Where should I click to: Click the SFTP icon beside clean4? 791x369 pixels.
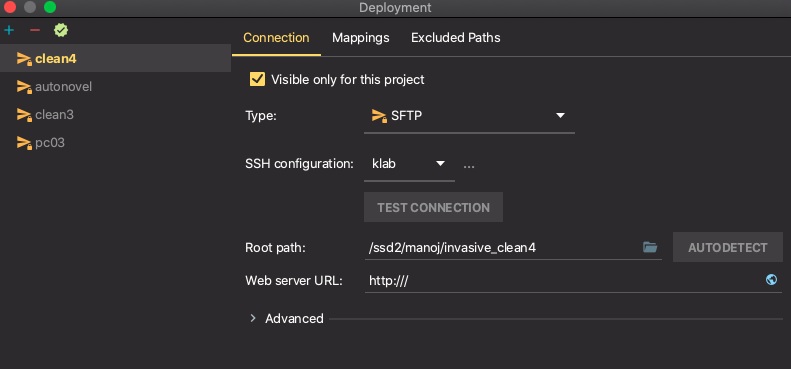[x=24, y=59]
